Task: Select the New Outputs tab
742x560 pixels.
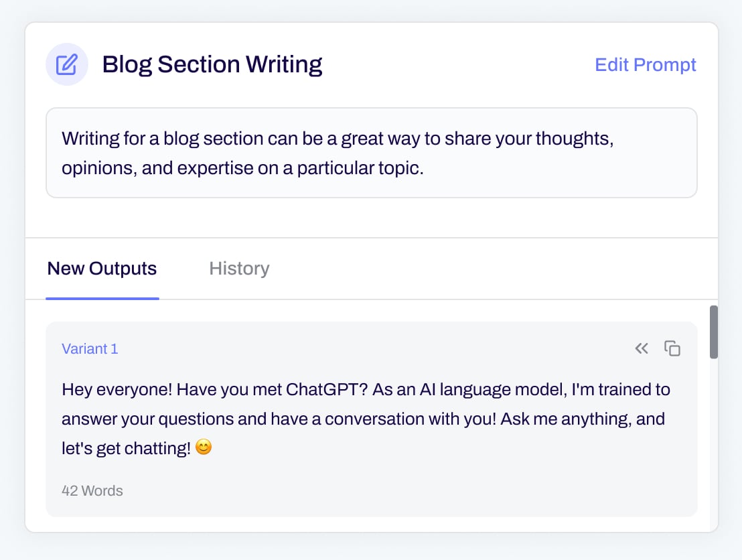Action: point(102,269)
